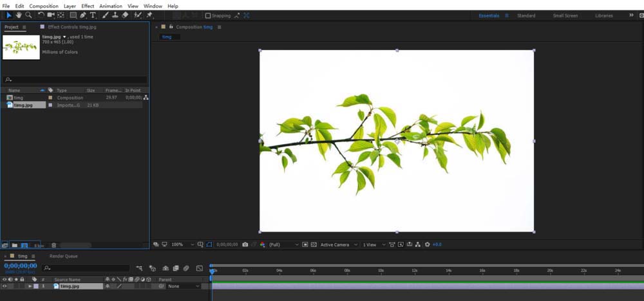Select the Clone Stamp tool
This screenshot has height=301, width=644.
tap(115, 15)
